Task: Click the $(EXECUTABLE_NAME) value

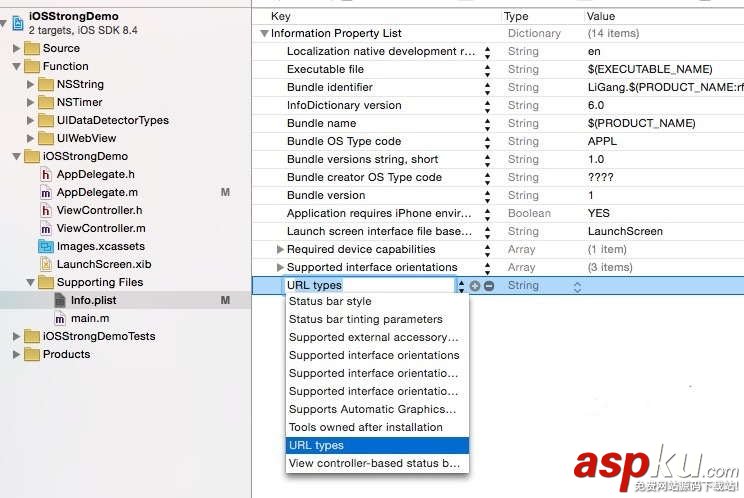Action: [x=650, y=70]
